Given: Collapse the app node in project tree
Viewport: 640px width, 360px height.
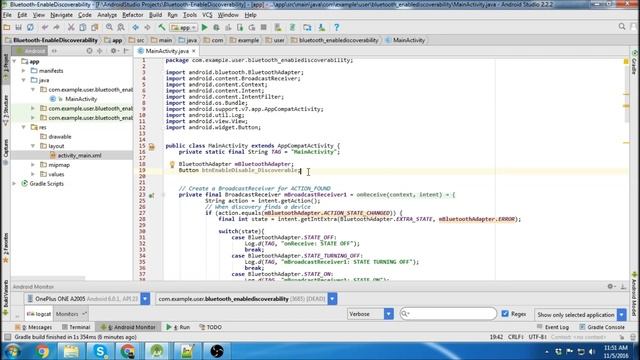Looking at the screenshot, I should pos(15,61).
